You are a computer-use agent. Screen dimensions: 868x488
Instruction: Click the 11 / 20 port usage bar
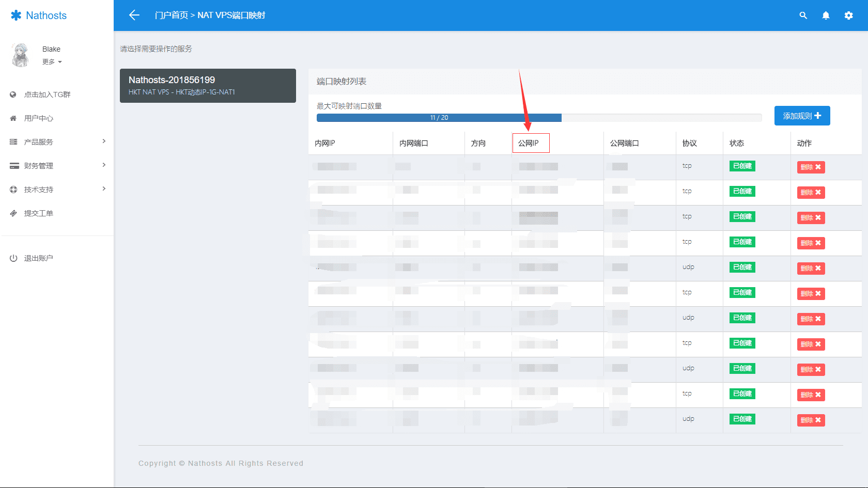(439, 118)
